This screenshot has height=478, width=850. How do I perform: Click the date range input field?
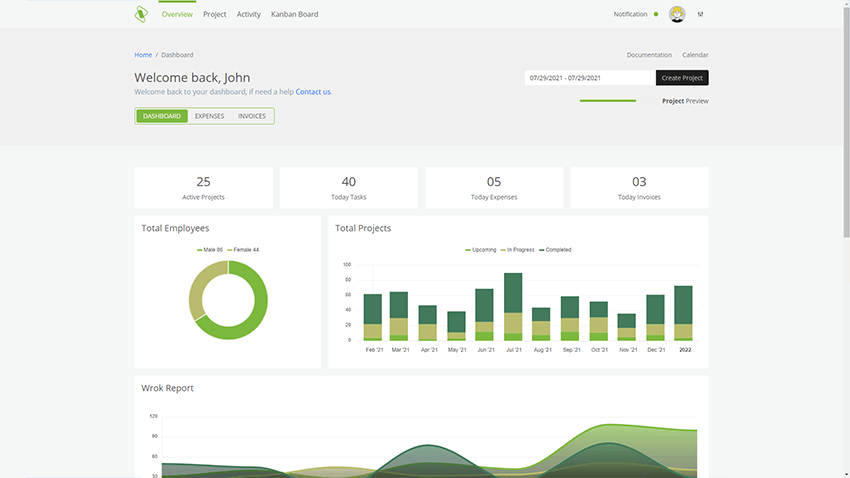pyautogui.click(x=589, y=78)
